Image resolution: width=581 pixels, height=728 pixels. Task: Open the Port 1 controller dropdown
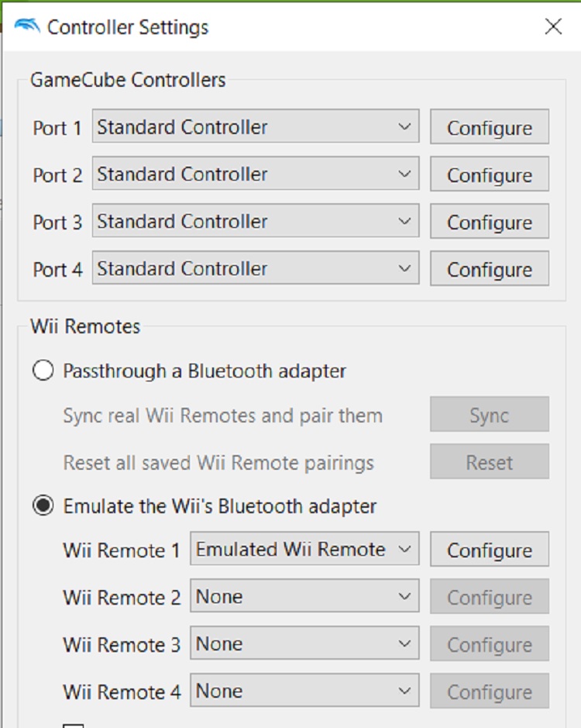coord(256,127)
